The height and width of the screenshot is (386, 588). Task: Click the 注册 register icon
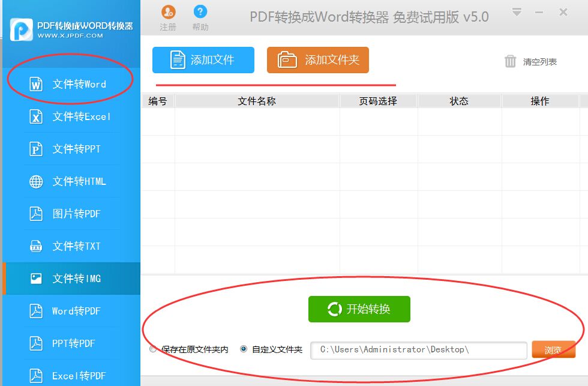coord(168,13)
